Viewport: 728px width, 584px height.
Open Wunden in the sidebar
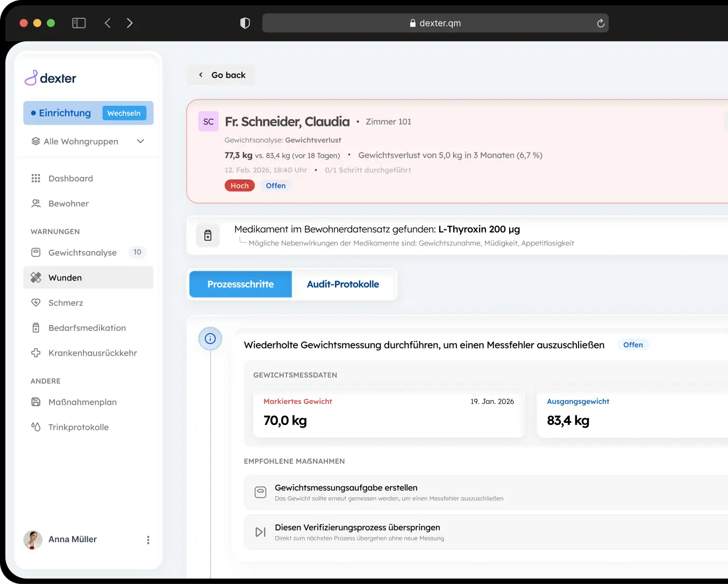(x=88, y=278)
